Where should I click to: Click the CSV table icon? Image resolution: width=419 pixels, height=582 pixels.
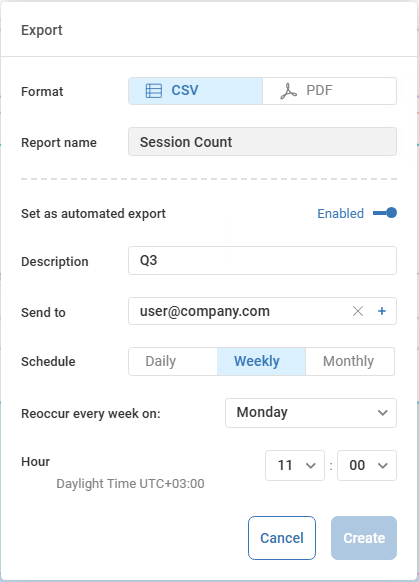click(x=154, y=91)
